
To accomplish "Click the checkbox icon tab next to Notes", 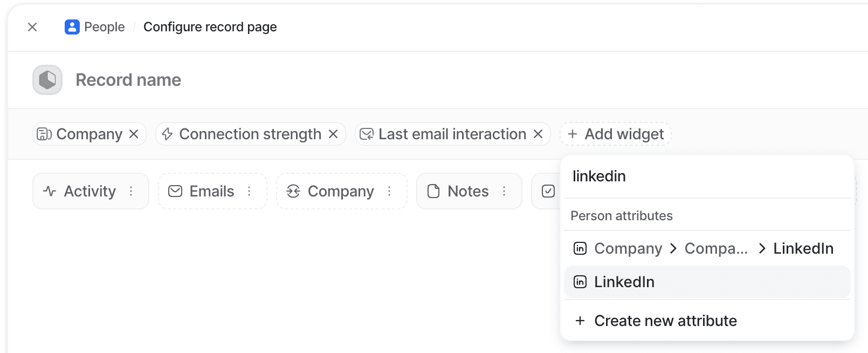I will click(547, 191).
